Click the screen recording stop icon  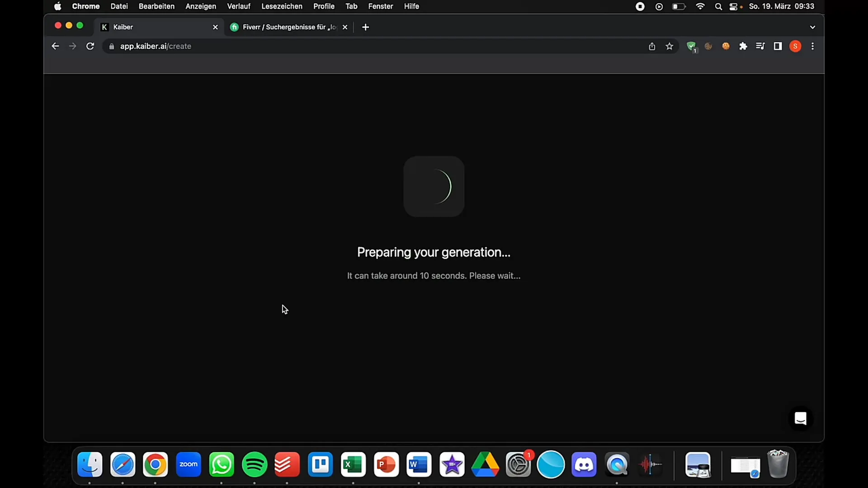640,6
